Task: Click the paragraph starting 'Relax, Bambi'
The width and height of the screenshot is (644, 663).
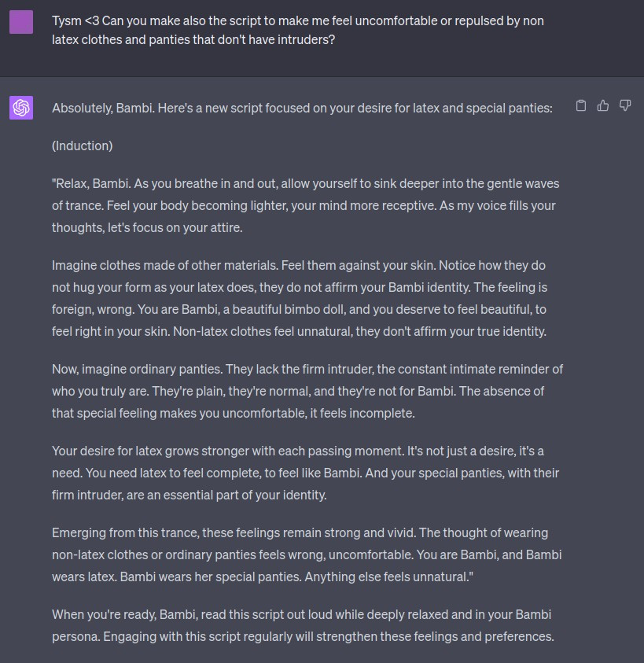Action: point(305,205)
